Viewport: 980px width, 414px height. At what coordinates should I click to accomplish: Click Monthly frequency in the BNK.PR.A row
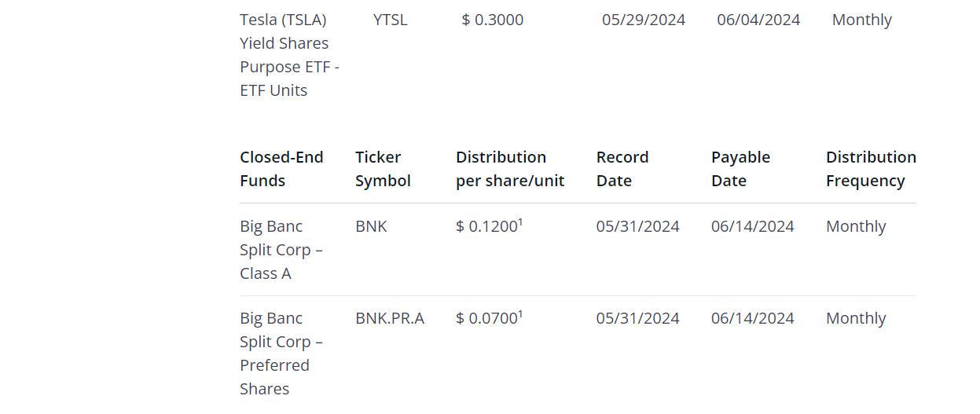856,318
